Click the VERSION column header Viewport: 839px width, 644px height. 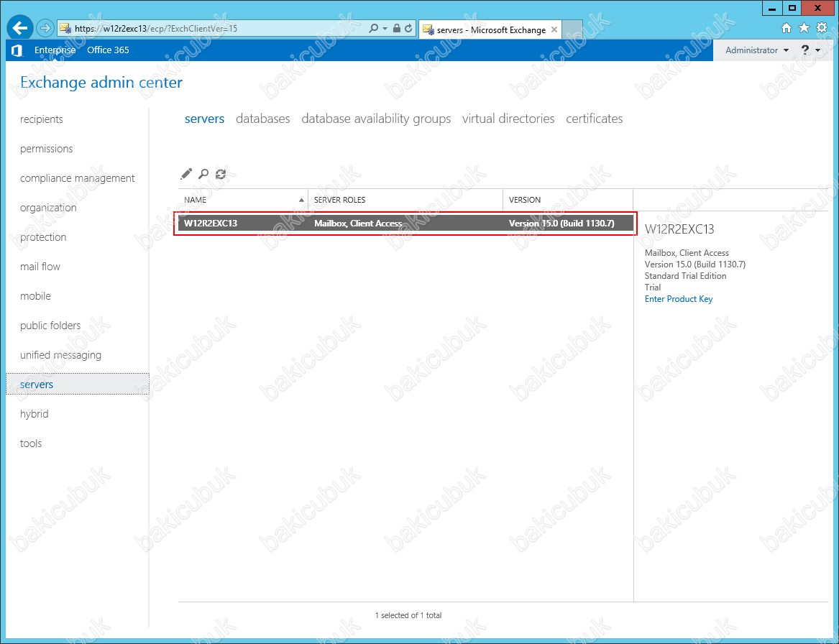(x=568, y=200)
